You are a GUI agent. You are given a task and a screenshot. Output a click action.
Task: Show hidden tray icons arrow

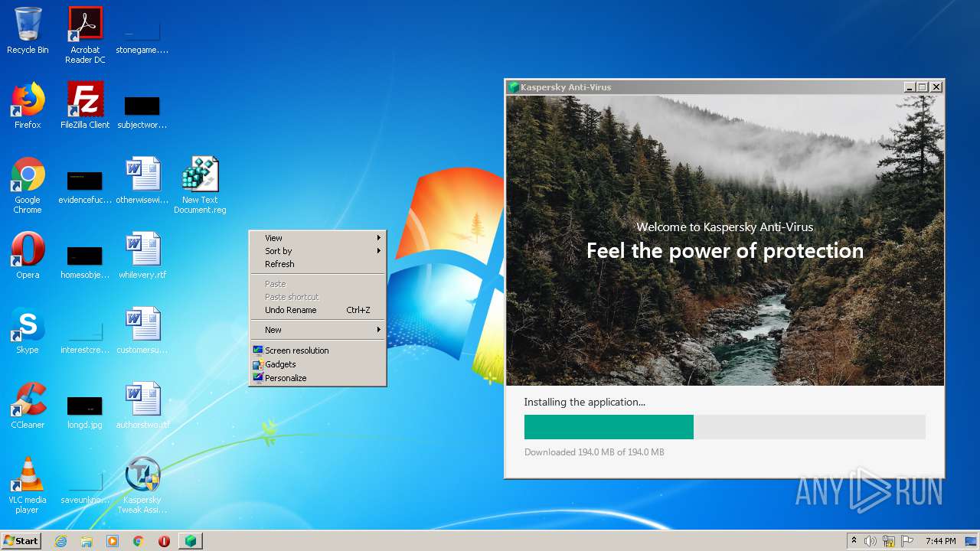854,541
